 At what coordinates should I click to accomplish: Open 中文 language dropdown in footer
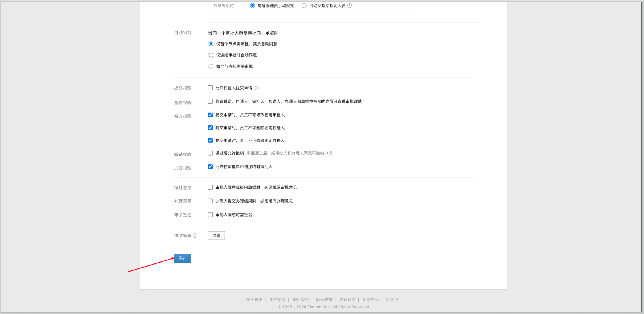pos(392,299)
